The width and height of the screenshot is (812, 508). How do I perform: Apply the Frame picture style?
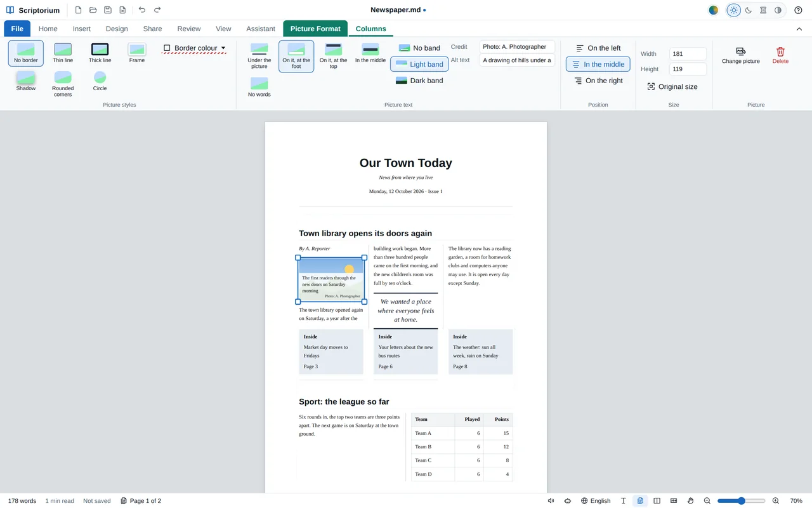coord(137,53)
